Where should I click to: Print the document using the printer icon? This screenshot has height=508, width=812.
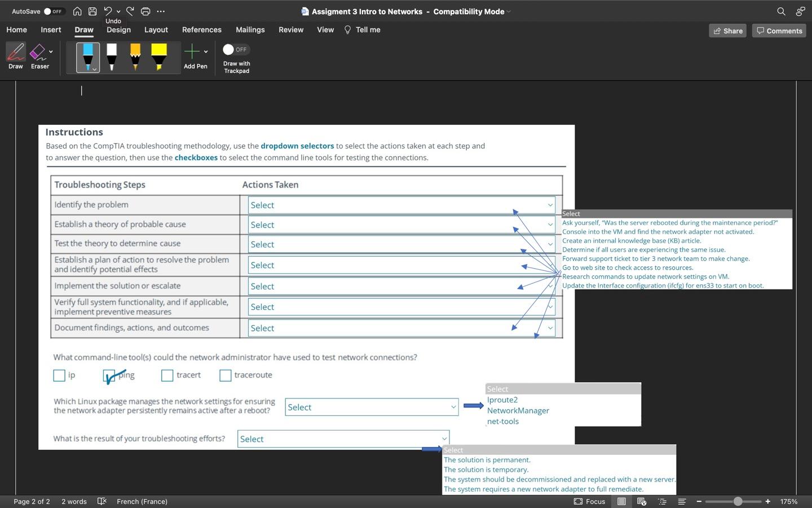pyautogui.click(x=145, y=11)
